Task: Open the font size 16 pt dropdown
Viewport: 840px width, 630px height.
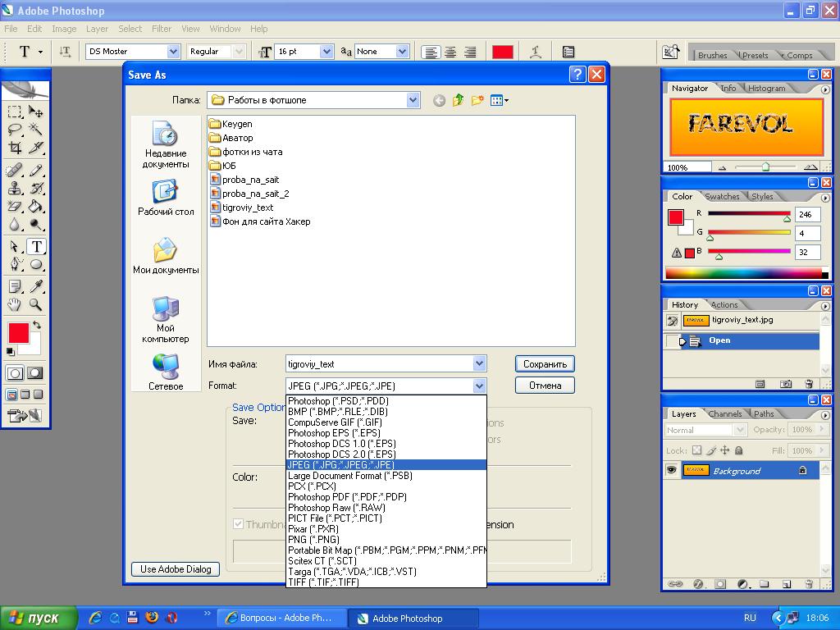Action: 326,52
